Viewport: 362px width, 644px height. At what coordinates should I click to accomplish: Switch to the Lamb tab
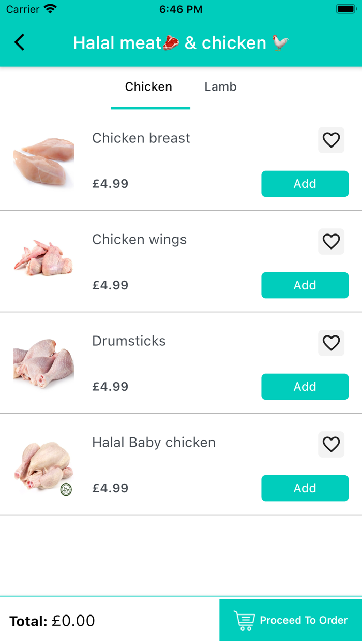pos(220,87)
